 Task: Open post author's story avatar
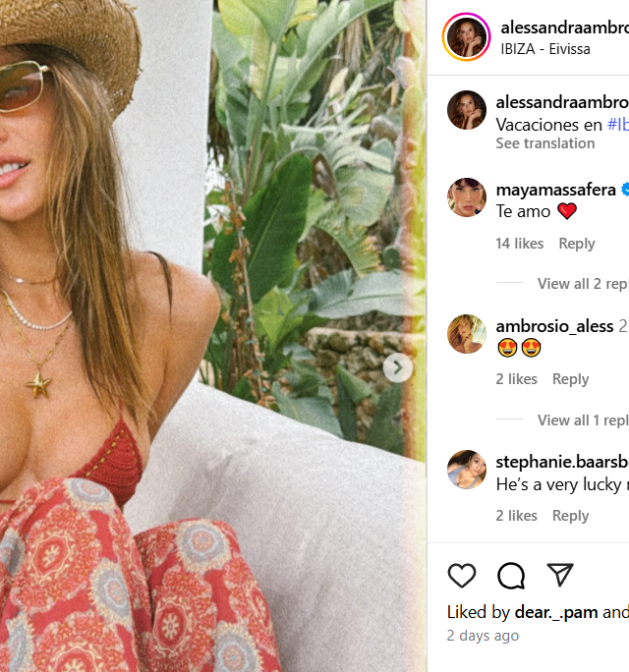click(467, 37)
